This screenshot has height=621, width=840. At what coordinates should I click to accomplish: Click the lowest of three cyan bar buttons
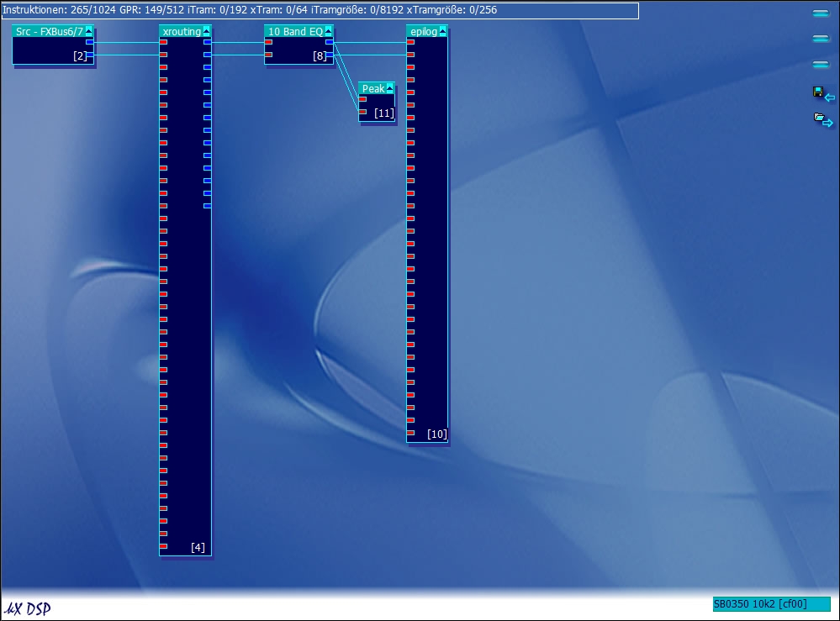821,64
